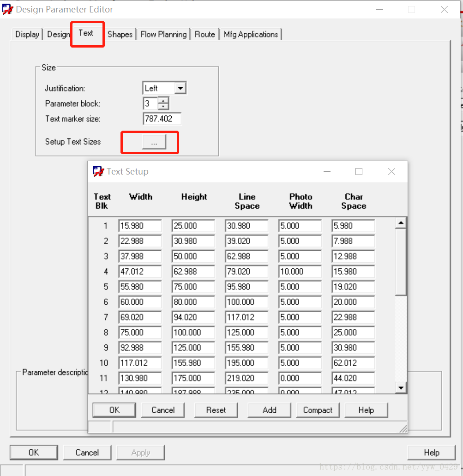
Task: Edit Photo Width of text block 4
Action: pos(299,271)
